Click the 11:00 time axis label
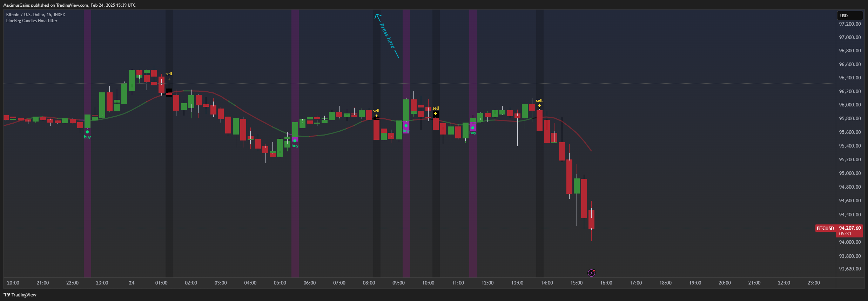This screenshot has width=868, height=301. 458,283
